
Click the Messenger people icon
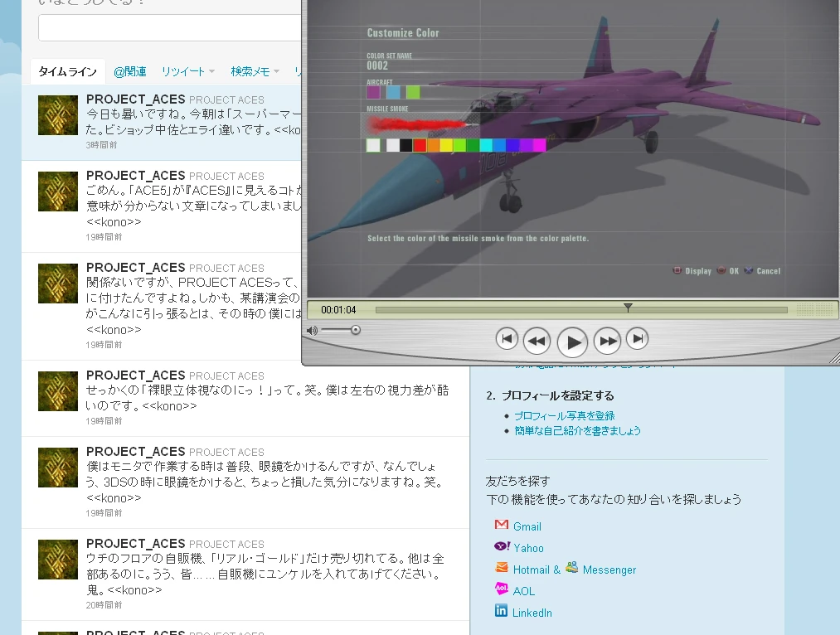(571, 567)
